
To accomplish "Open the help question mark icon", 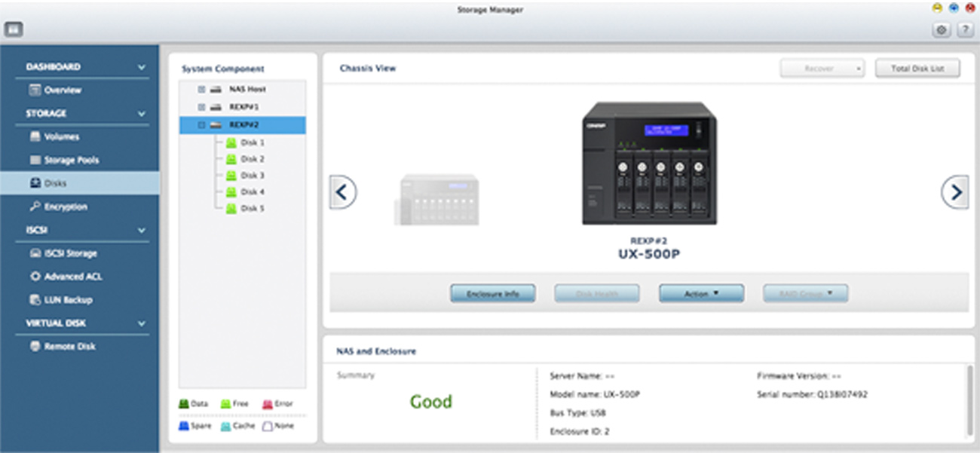I will tap(964, 30).
